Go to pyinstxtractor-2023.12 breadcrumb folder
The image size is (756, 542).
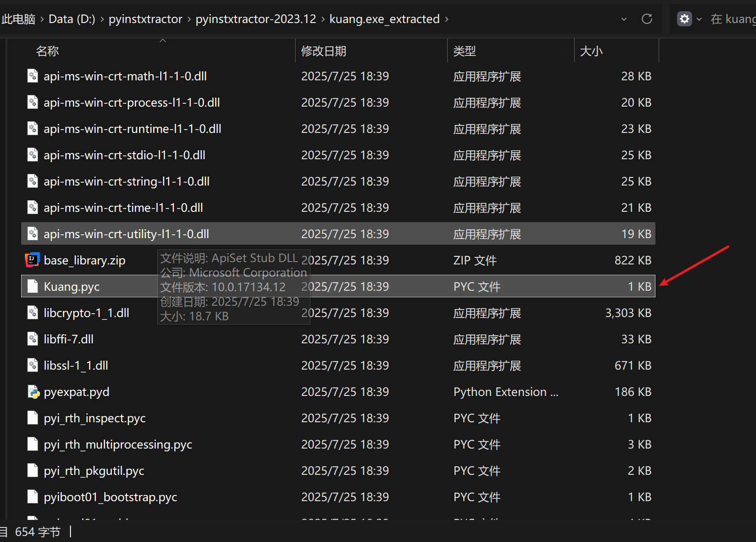point(256,19)
